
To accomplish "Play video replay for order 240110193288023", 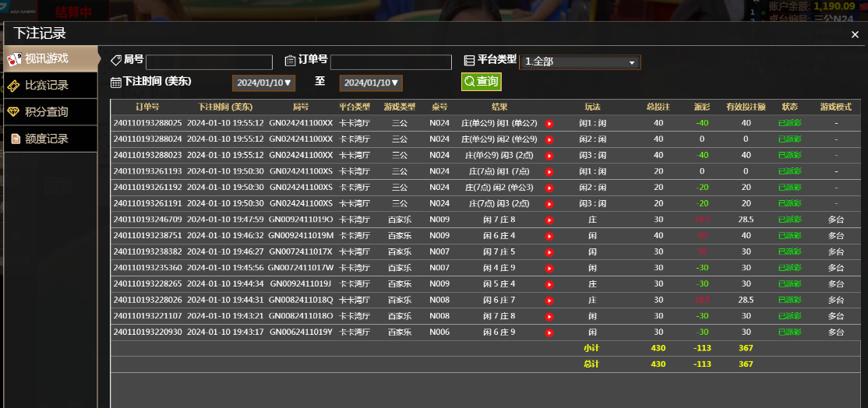I will pyautogui.click(x=549, y=156).
